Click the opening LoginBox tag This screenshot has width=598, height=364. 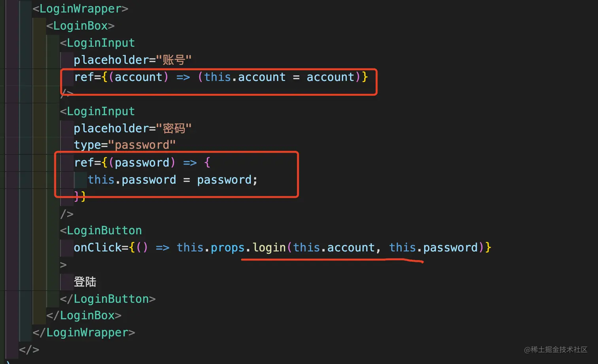tap(80, 26)
